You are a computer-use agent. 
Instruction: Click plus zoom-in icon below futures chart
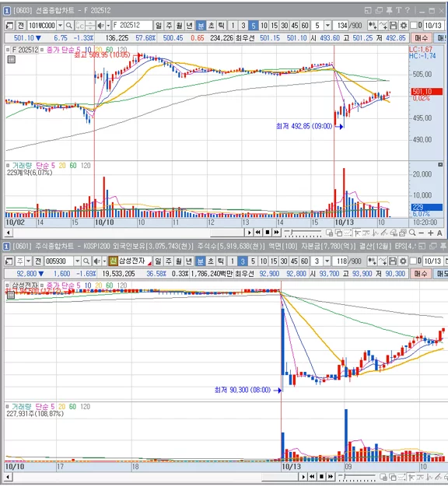430,233
